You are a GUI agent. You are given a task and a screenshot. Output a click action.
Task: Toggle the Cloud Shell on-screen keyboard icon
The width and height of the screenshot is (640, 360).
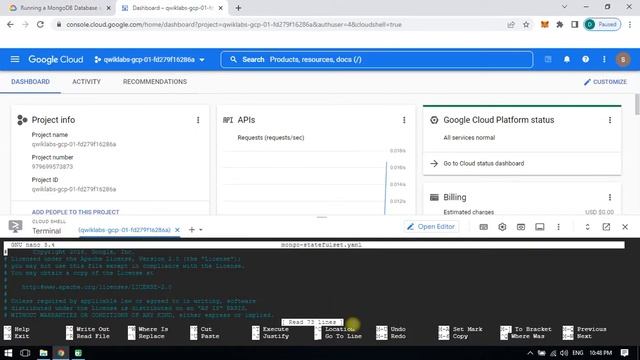(483, 227)
